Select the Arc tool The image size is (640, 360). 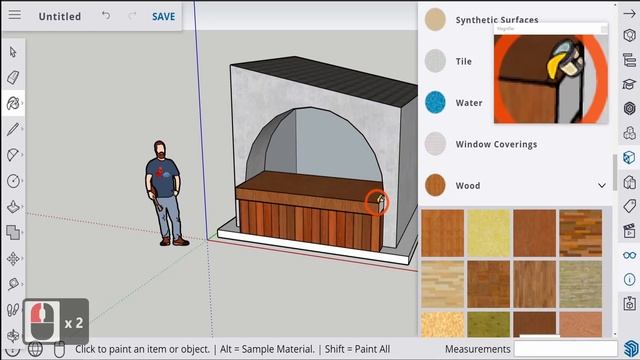[x=13, y=155]
